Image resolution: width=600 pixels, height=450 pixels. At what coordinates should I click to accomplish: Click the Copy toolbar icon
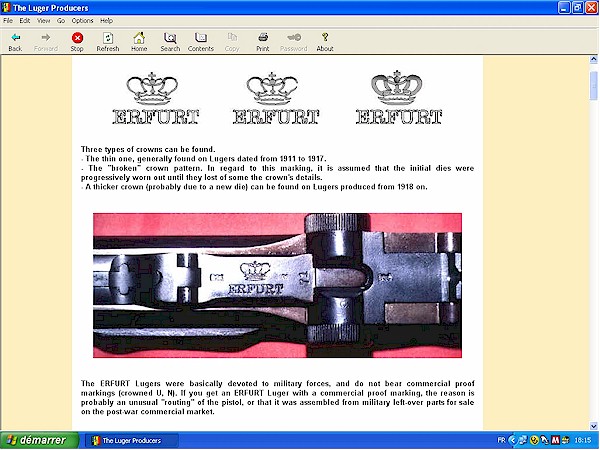232,37
